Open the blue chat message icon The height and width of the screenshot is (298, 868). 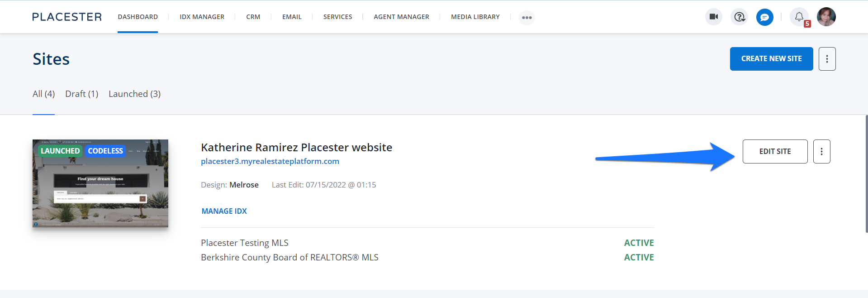click(x=765, y=17)
